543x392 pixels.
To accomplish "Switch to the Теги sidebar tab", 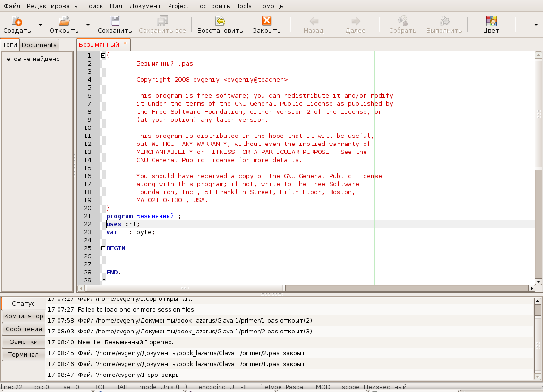I will (10, 45).
